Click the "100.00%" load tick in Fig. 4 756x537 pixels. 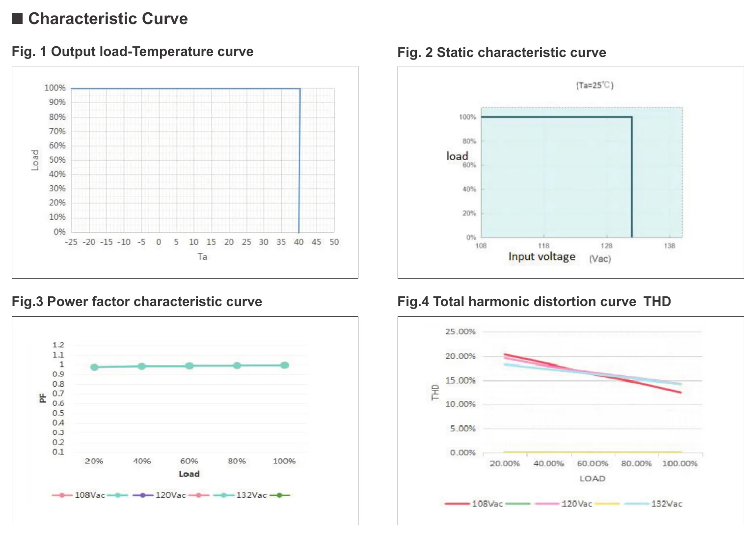[x=680, y=463]
